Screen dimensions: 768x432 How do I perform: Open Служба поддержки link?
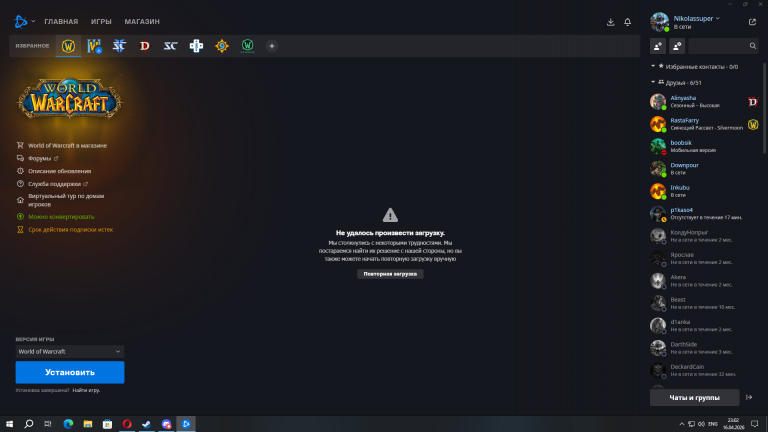[54, 184]
